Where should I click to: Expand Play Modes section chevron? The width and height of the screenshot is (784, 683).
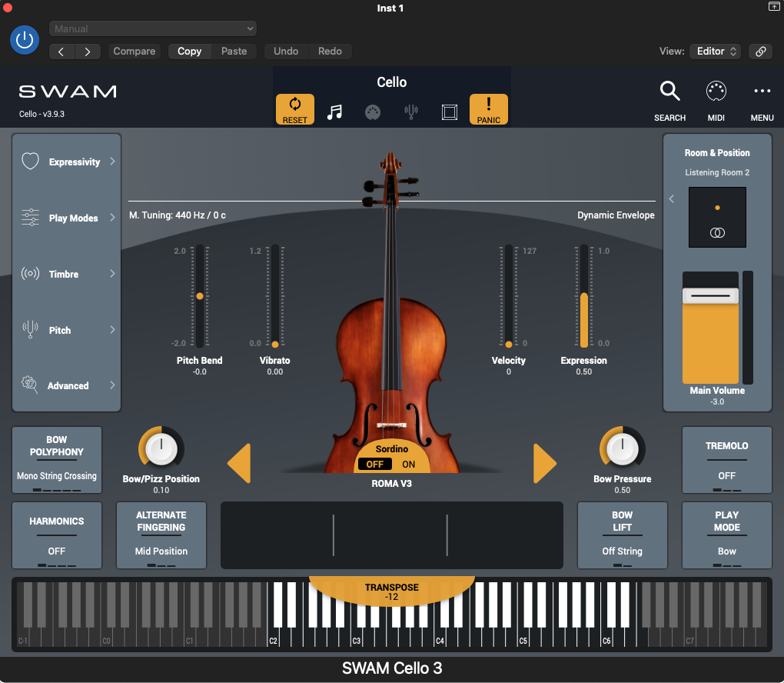[112, 217]
